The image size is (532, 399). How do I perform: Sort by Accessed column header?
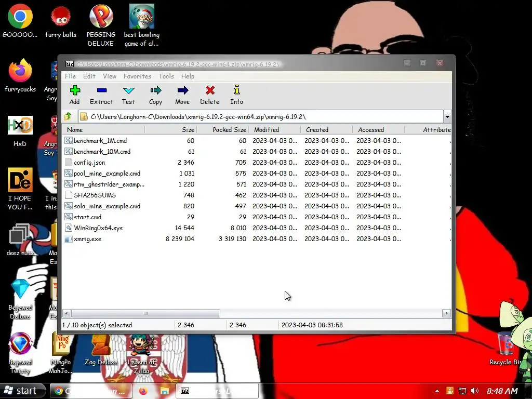379,129
